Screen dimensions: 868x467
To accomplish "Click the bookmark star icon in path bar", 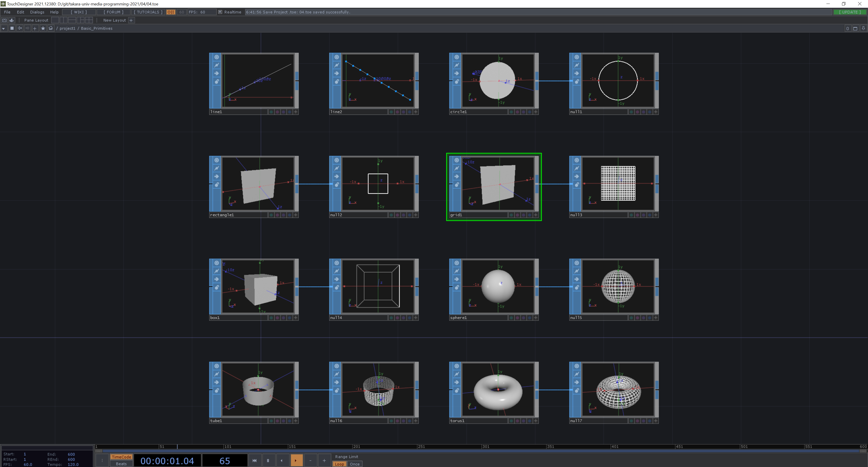I will (x=43, y=28).
